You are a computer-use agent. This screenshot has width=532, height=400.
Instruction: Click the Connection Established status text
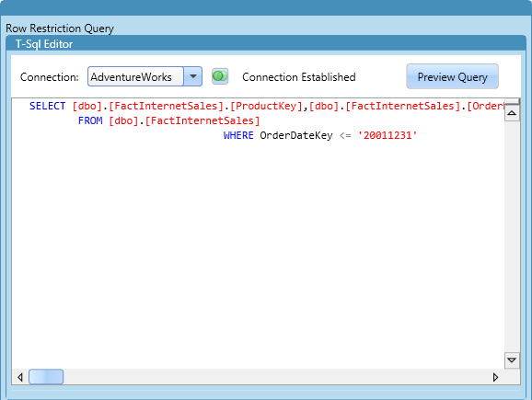click(299, 77)
